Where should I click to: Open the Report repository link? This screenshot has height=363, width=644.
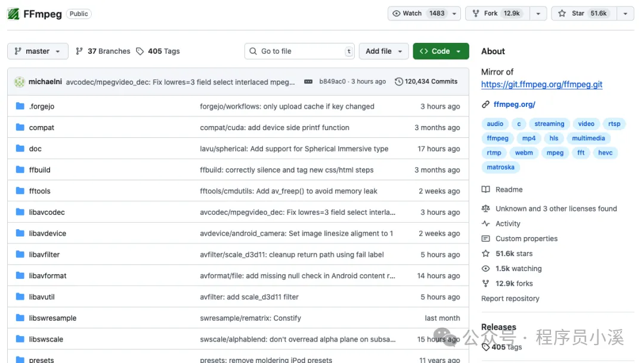click(x=510, y=299)
